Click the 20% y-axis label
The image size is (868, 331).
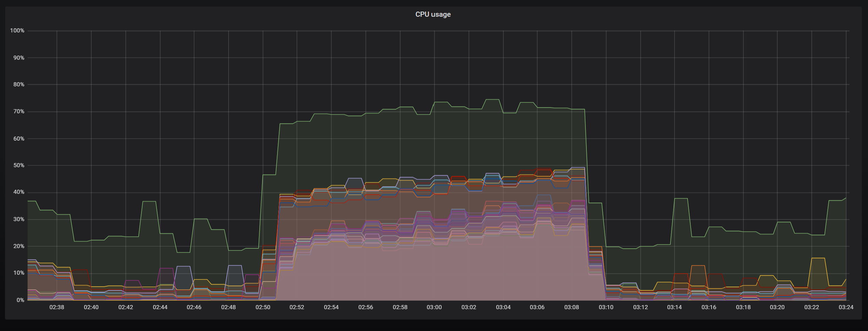19,246
